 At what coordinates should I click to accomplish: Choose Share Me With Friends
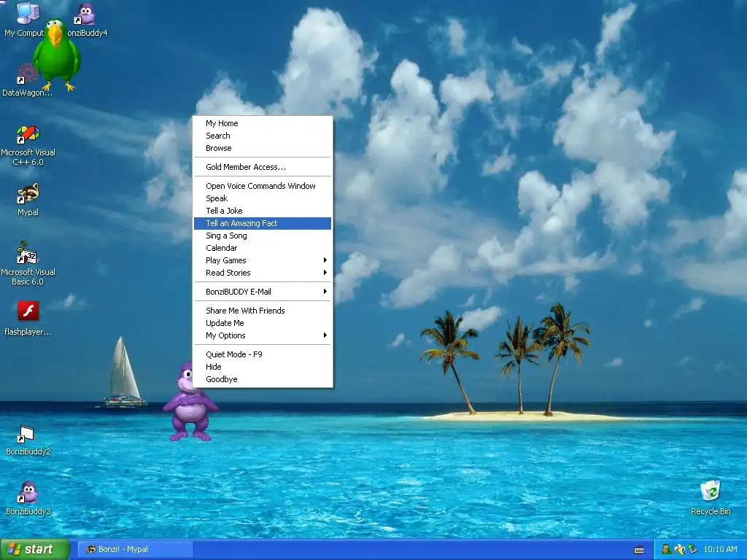[263, 311]
